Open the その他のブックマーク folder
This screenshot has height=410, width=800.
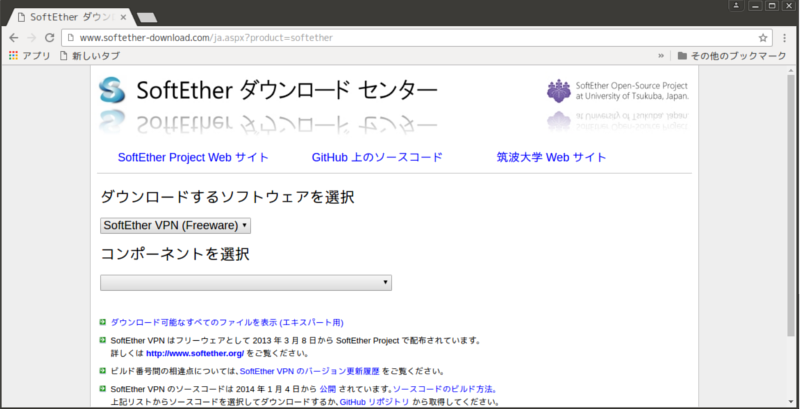[732, 56]
